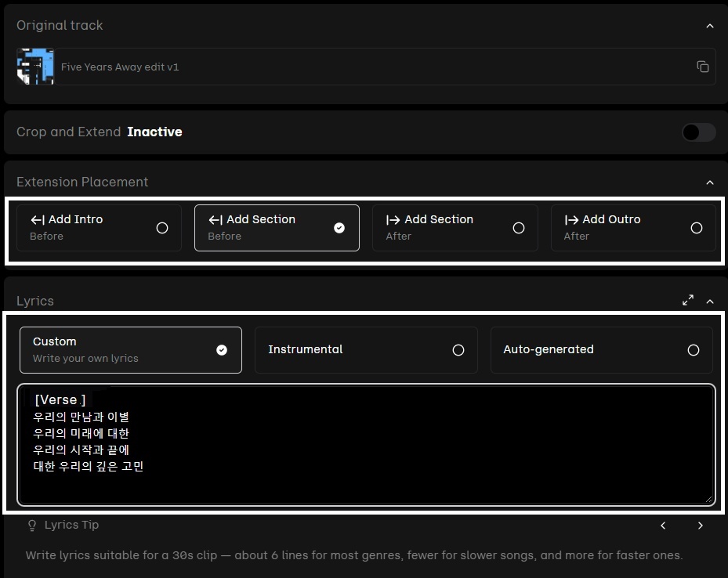Show the next lyrics tip
Screen dimensions: 728x578
[701, 526]
